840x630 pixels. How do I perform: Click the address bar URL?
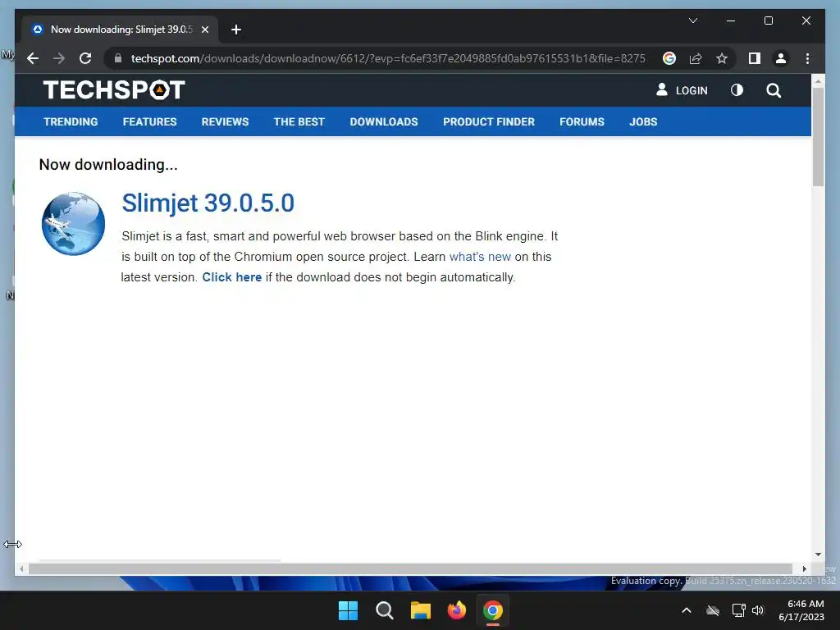point(388,58)
